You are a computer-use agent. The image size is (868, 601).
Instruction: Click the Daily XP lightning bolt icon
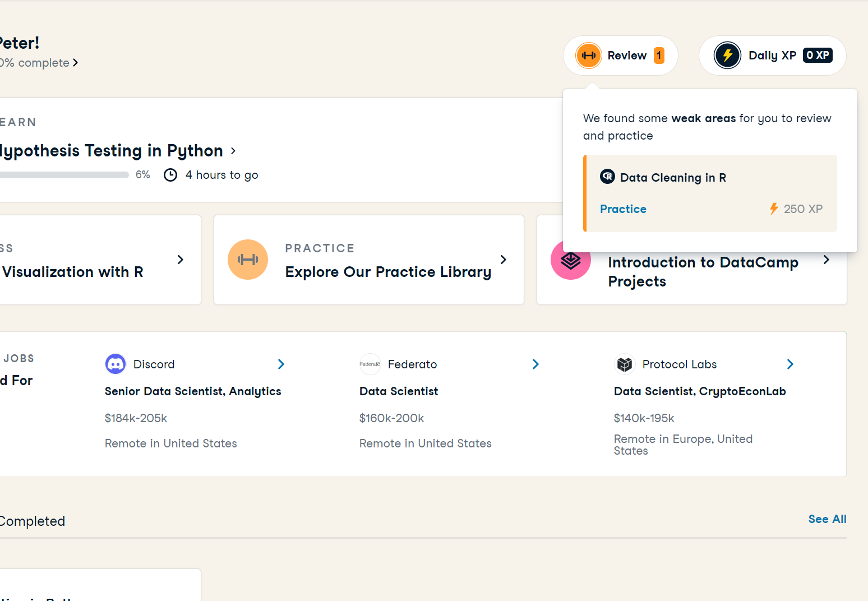(727, 56)
